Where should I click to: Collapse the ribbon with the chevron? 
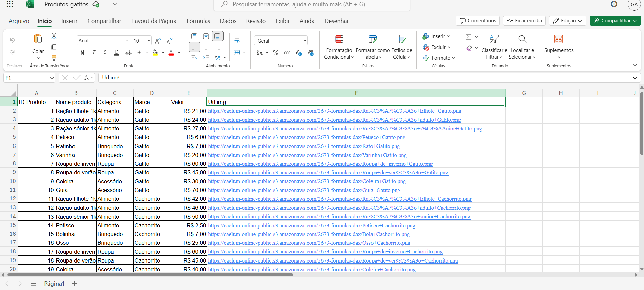[x=635, y=65]
